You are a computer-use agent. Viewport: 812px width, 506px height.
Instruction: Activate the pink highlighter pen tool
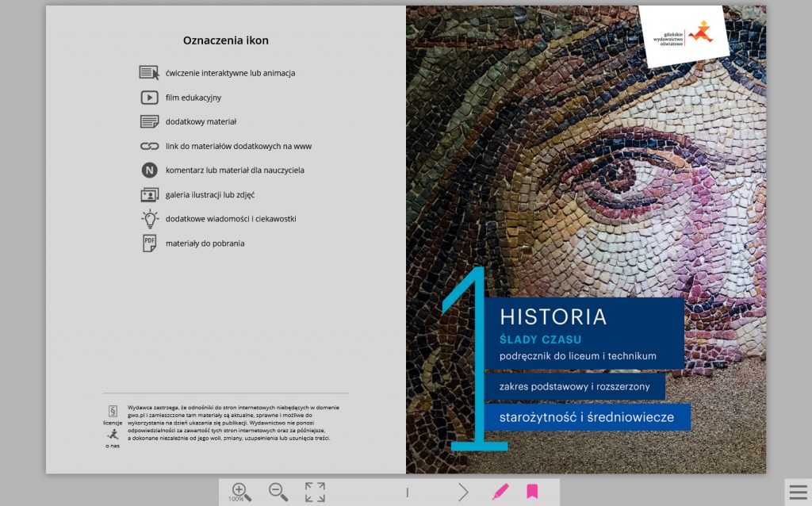point(500,492)
